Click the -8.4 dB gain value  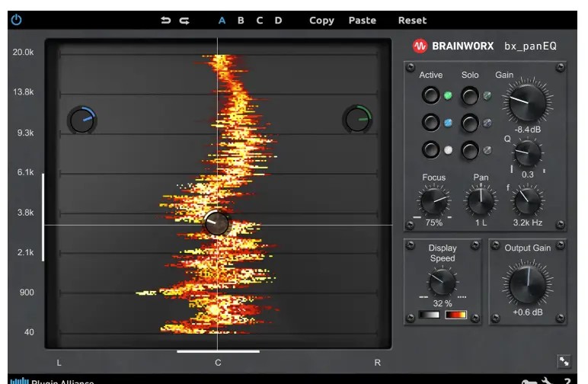tap(528, 130)
